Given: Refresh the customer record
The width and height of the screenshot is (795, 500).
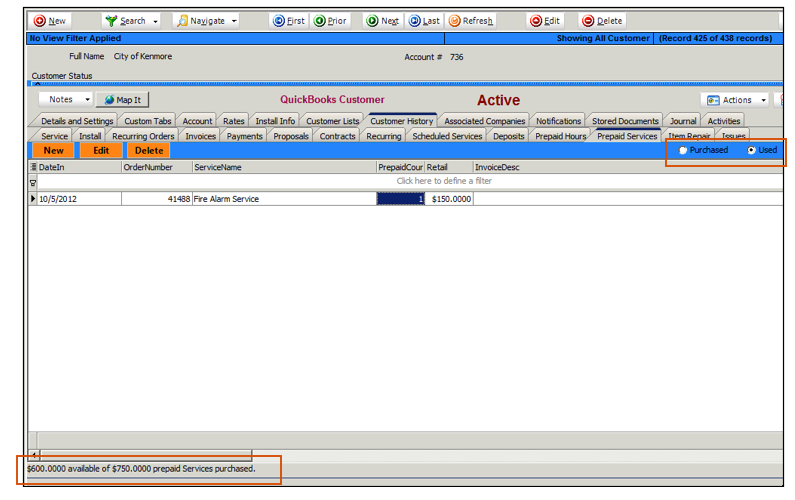Looking at the screenshot, I should tap(456, 20).
